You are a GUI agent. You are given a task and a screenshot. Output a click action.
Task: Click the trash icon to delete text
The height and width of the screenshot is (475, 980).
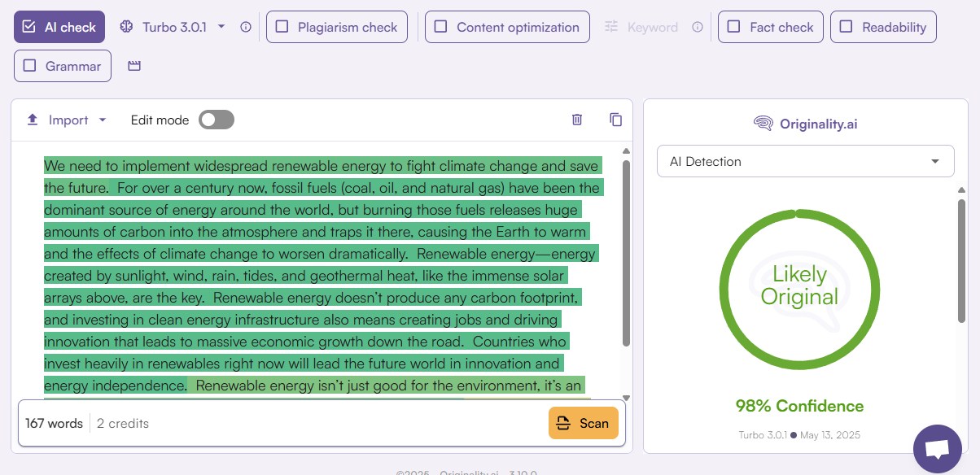[577, 120]
